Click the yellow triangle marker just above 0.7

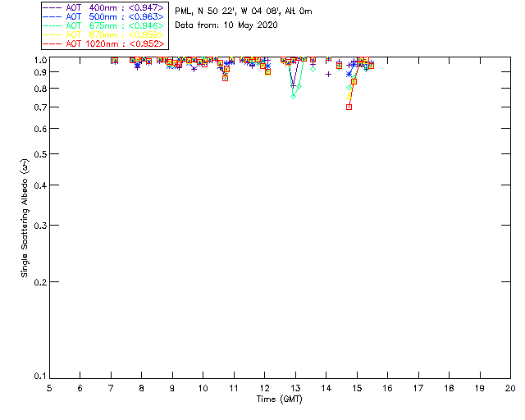[349, 96]
